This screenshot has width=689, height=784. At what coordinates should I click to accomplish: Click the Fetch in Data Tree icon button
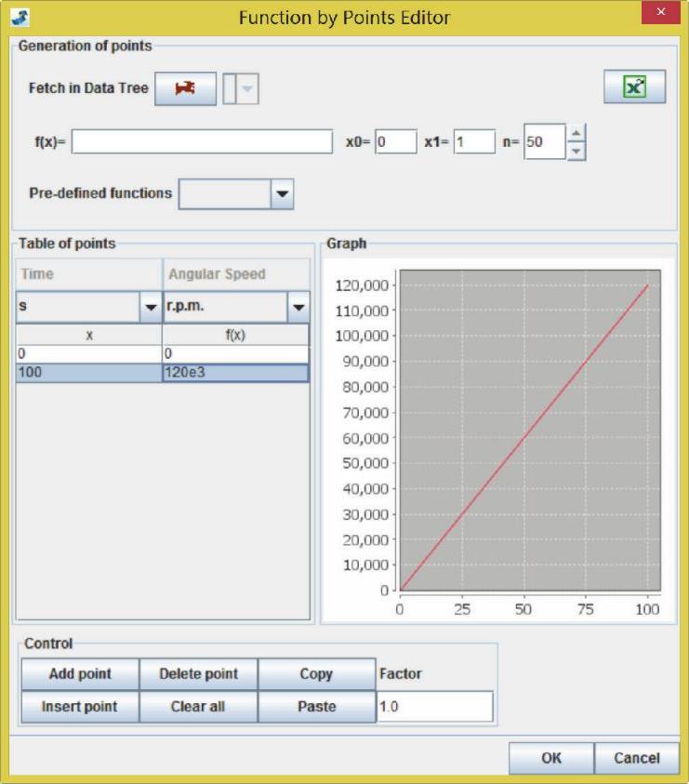185,88
